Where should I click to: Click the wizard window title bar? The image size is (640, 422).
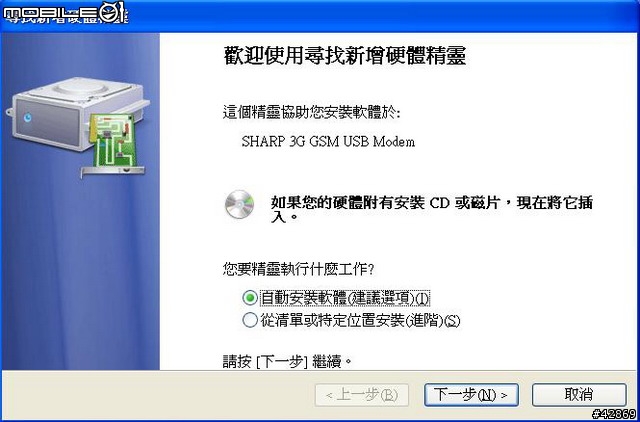point(320,16)
